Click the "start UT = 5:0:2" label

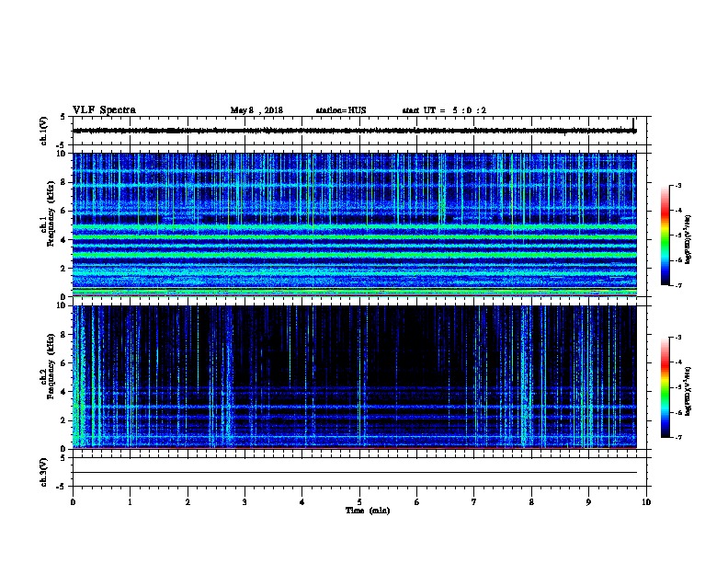444,110
